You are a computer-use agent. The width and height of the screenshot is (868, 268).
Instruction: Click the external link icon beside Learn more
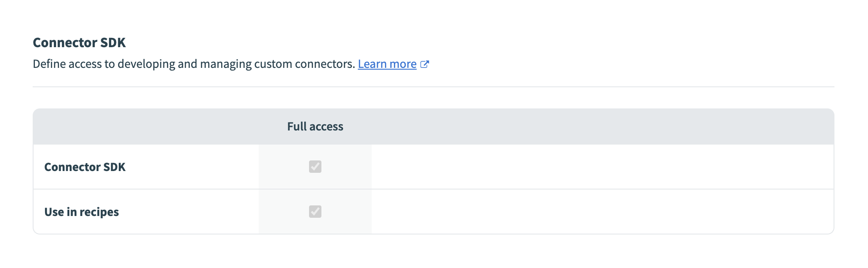click(x=425, y=64)
